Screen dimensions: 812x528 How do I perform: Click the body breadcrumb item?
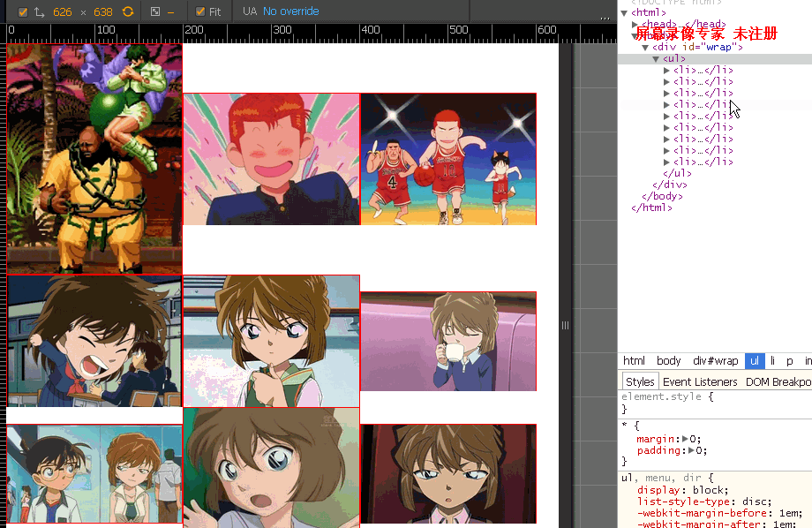[668, 360]
